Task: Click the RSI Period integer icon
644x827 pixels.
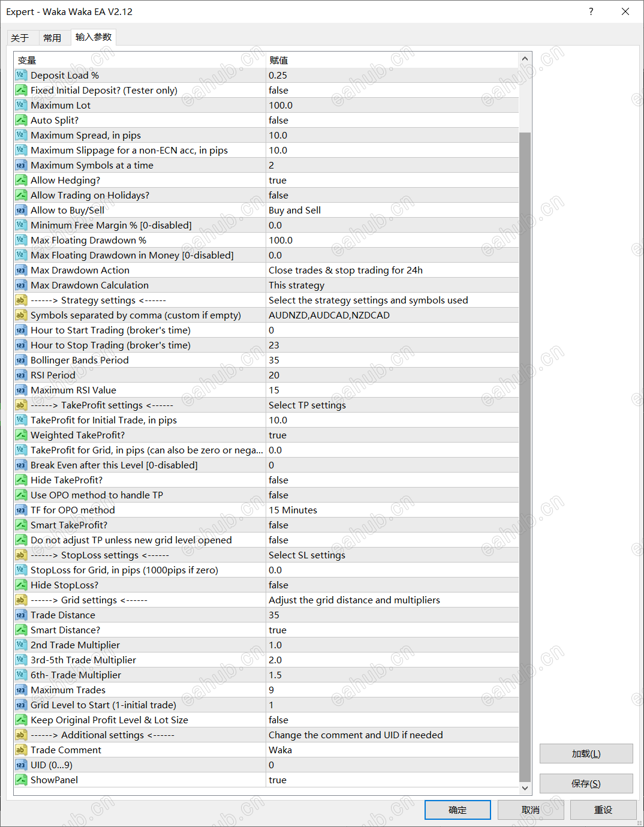Action: pyautogui.click(x=21, y=375)
